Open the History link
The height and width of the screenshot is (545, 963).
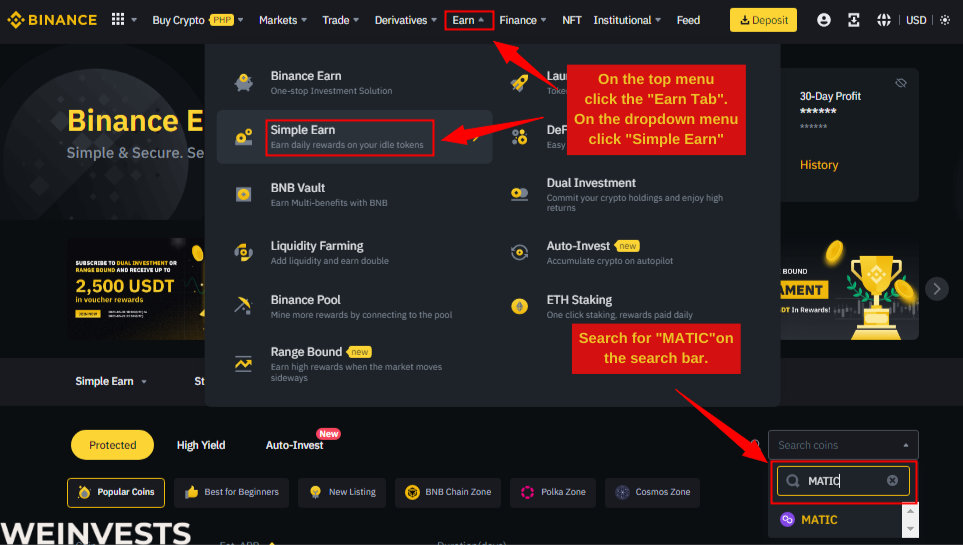(819, 165)
